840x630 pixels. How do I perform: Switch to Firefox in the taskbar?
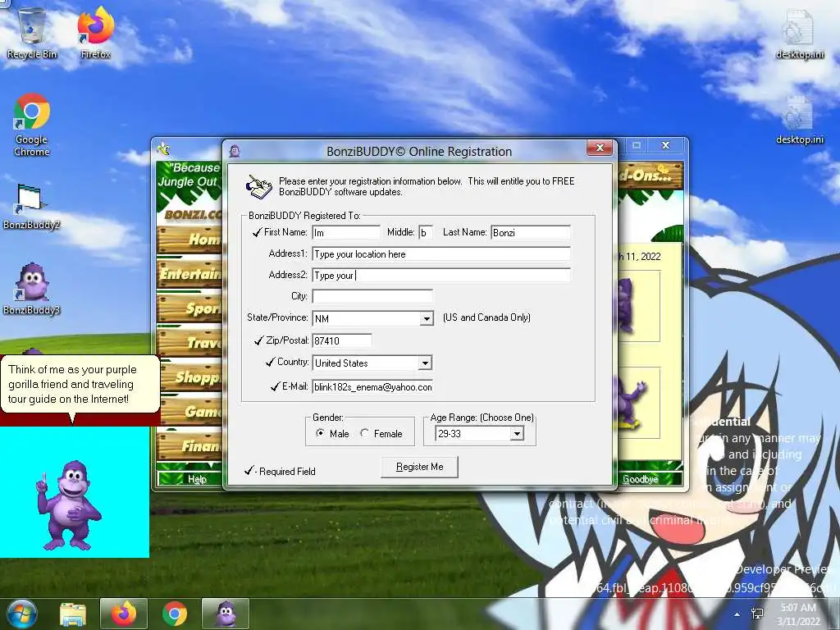click(124, 614)
